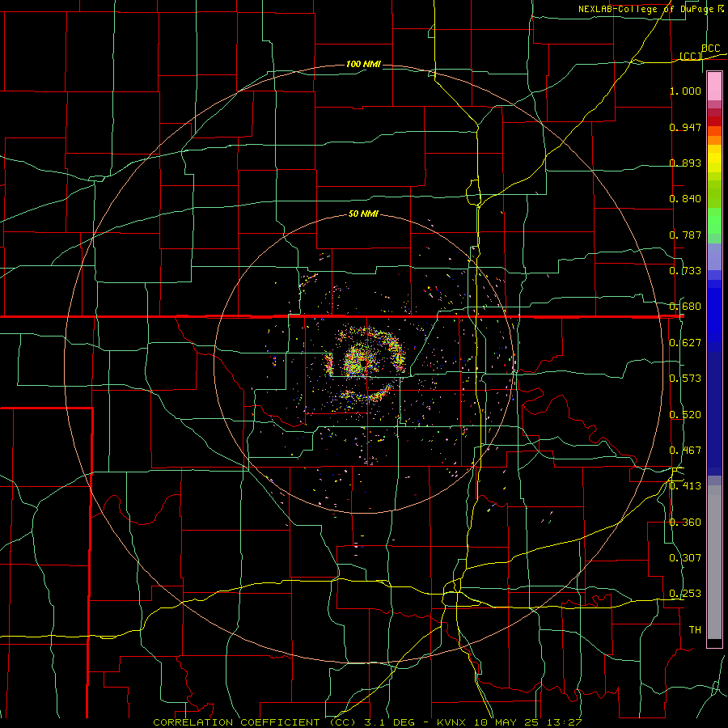Viewport: 728px width, 728px height.
Task: Click the [CC] product label
Action: 691,56
